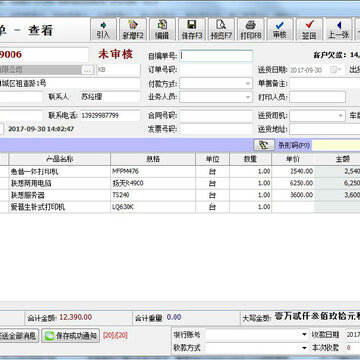Click the red checkmark 签回 button
This screenshot has height=360, width=360.
[309, 30]
